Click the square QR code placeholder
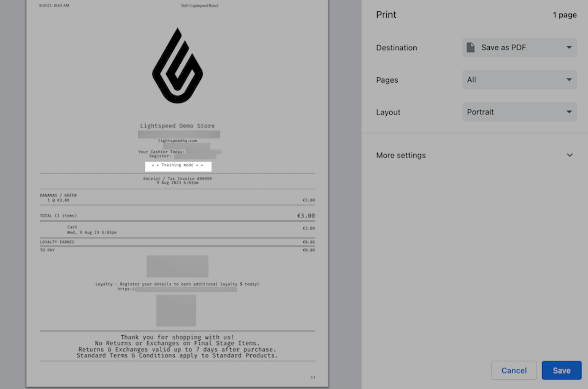588x389 pixels. coord(176,311)
